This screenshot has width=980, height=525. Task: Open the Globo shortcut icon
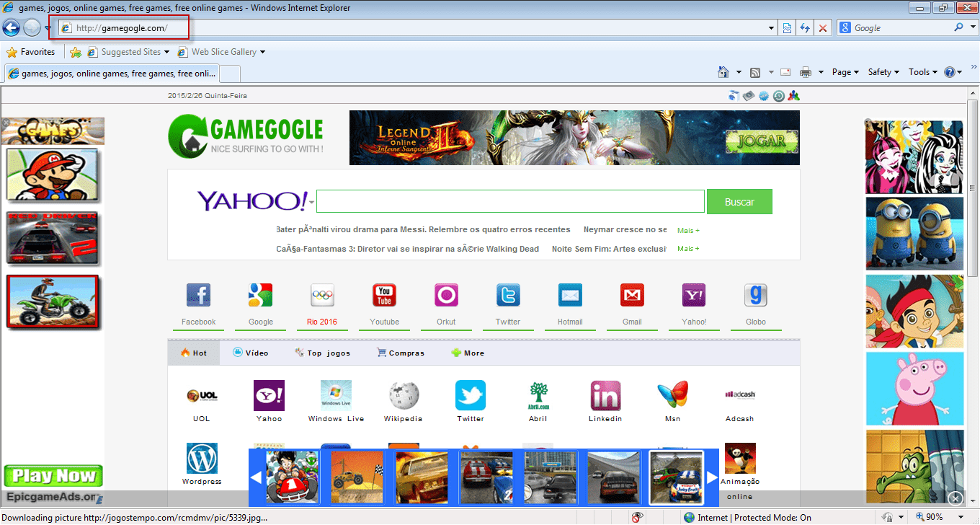756,295
